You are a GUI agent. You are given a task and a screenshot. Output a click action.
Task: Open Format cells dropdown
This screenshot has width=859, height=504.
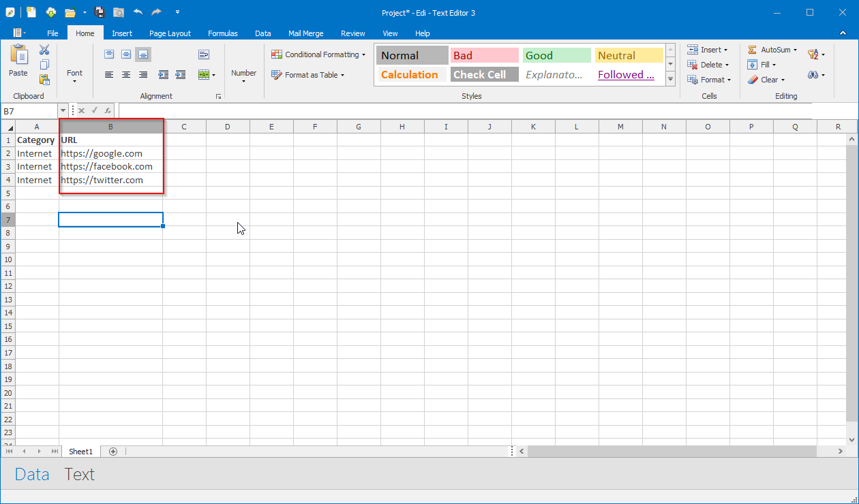pyautogui.click(x=710, y=80)
